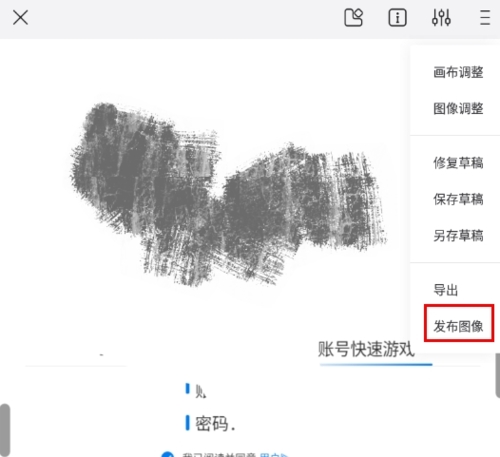Select 导出 in the menu
This screenshot has width=500, height=457.
446,290
